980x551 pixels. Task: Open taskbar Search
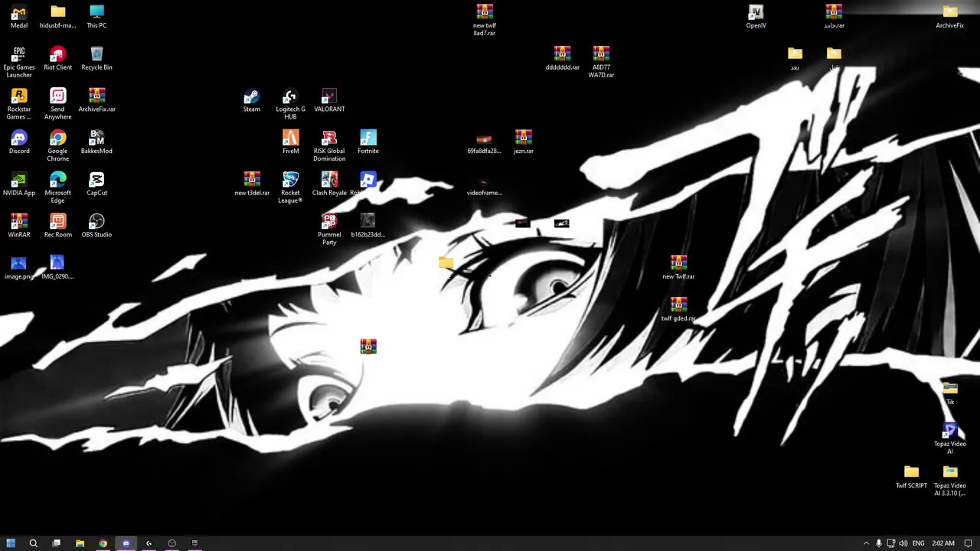point(33,543)
